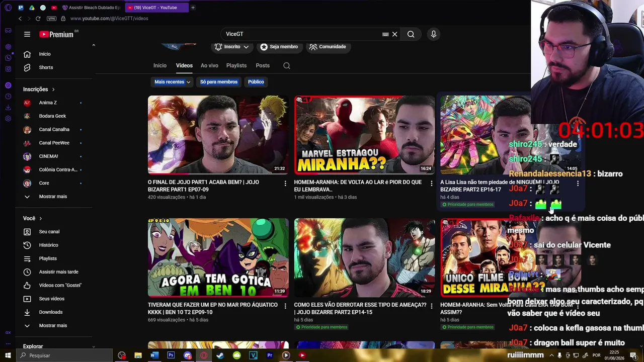Click the search magnifier button
The width and height of the screenshot is (644, 362).
(x=411, y=34)
